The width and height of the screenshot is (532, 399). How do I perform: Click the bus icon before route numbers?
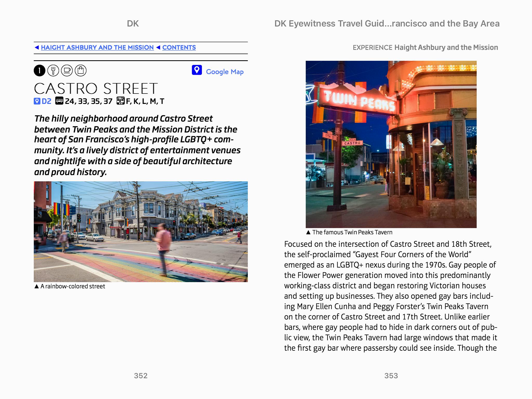(59, 101)
